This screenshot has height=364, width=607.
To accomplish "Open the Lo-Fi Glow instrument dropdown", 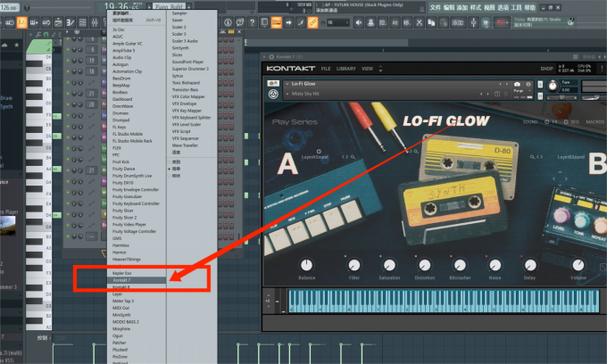I will [287, 84].
